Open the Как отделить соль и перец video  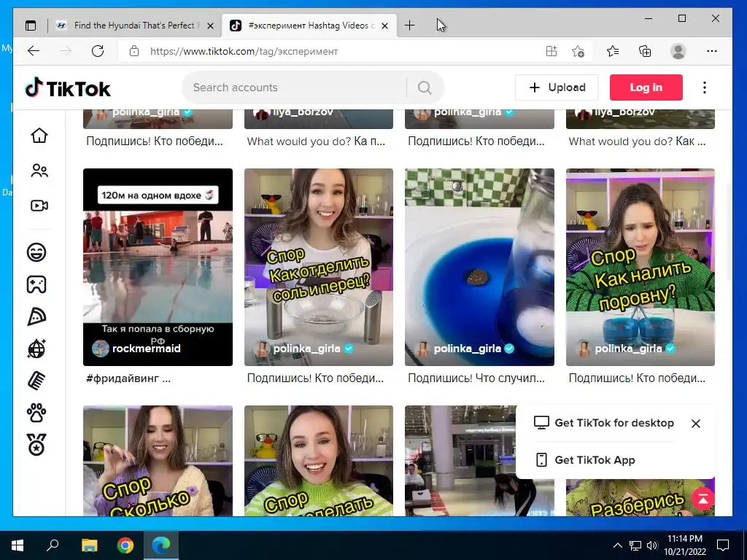[319, 267]
